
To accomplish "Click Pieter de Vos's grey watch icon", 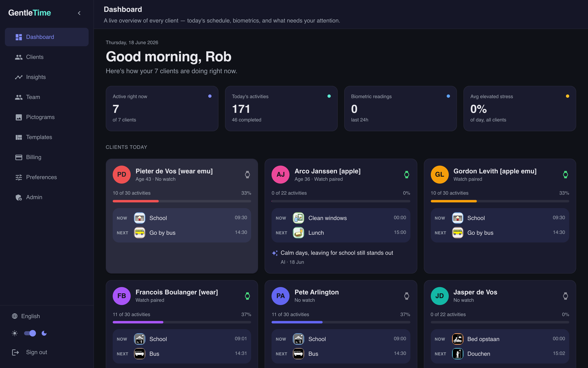I will (x=247, y=175).
